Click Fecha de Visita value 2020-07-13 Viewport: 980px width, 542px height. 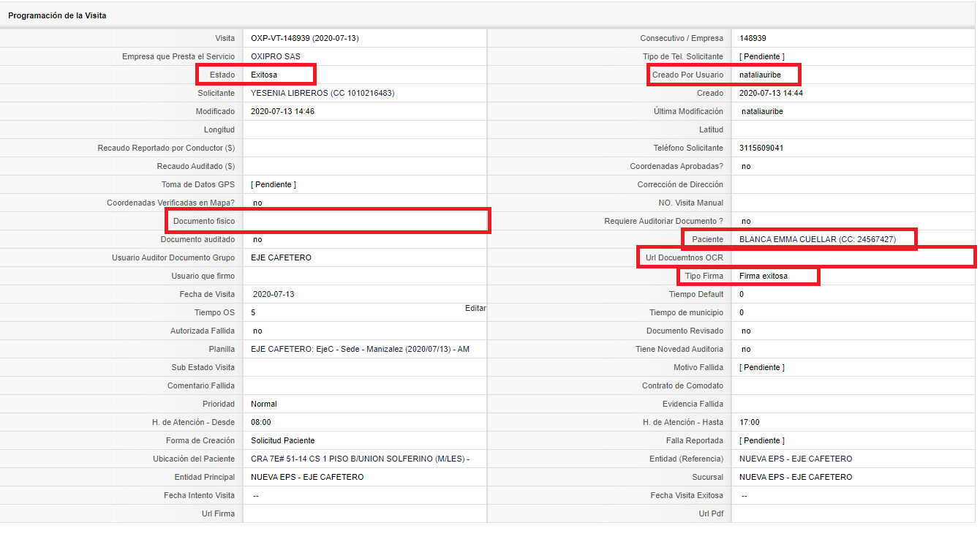[x=274, y=294]
